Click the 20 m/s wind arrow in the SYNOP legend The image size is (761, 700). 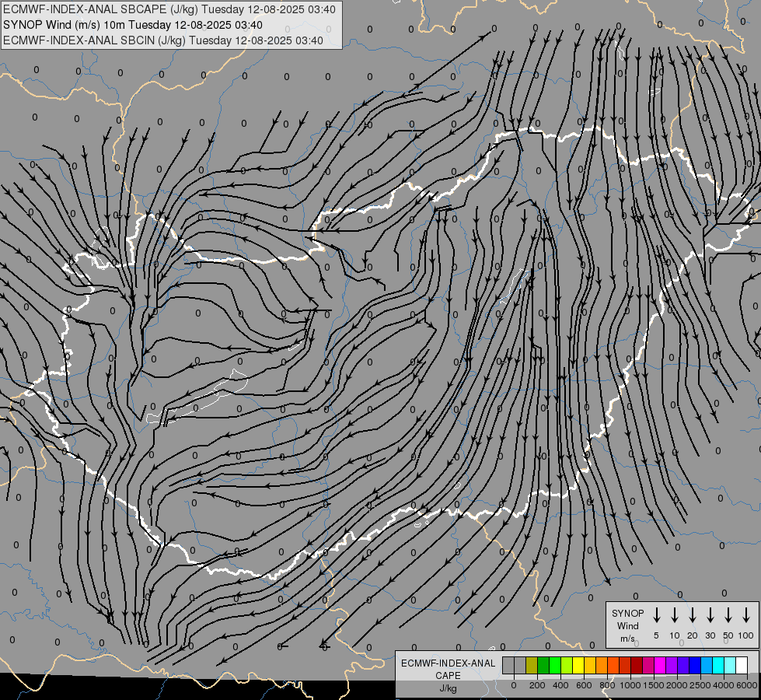point(693,615)
